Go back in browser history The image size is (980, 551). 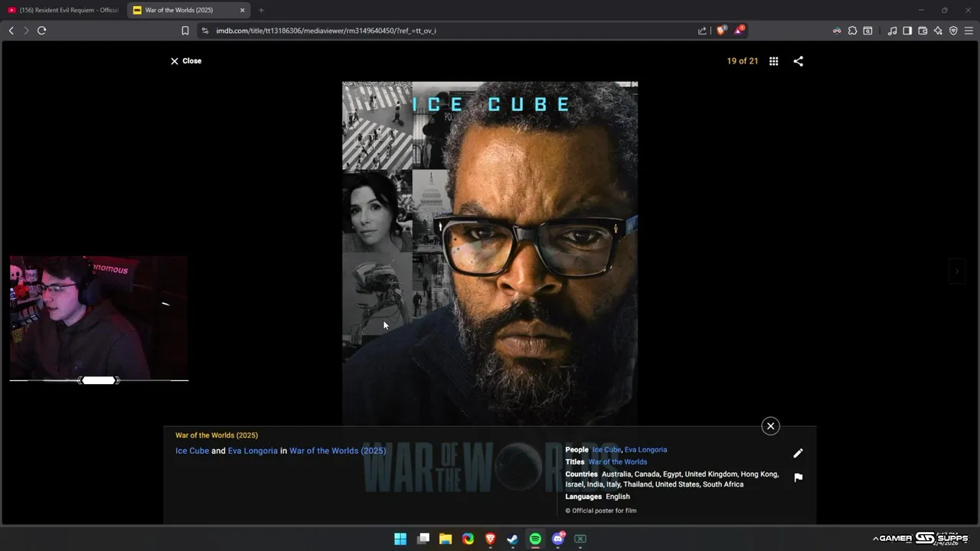(11, 31)
